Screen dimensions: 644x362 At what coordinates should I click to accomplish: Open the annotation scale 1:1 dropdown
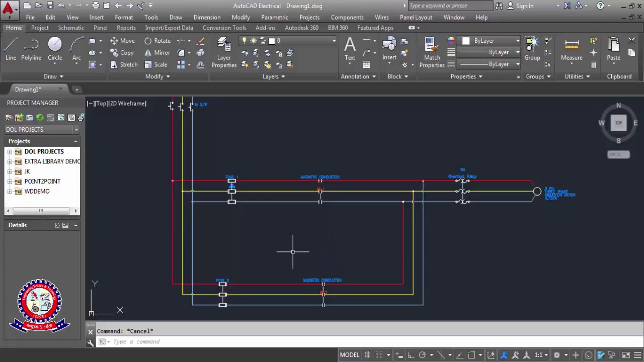(x=541, y=355)
